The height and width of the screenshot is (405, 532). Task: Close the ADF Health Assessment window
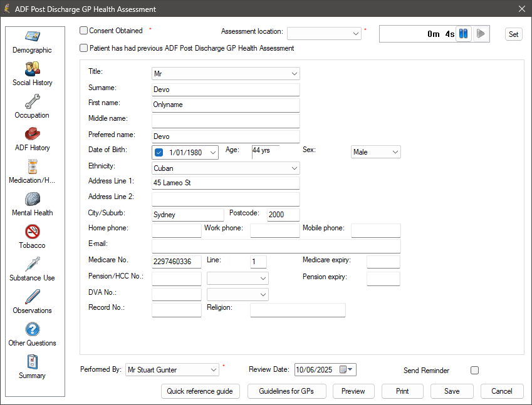(x=522, y=9)
